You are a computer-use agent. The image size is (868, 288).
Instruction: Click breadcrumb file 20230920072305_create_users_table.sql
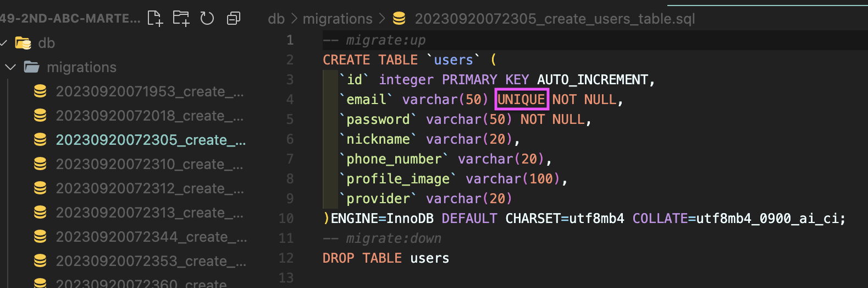pos(555,19)
